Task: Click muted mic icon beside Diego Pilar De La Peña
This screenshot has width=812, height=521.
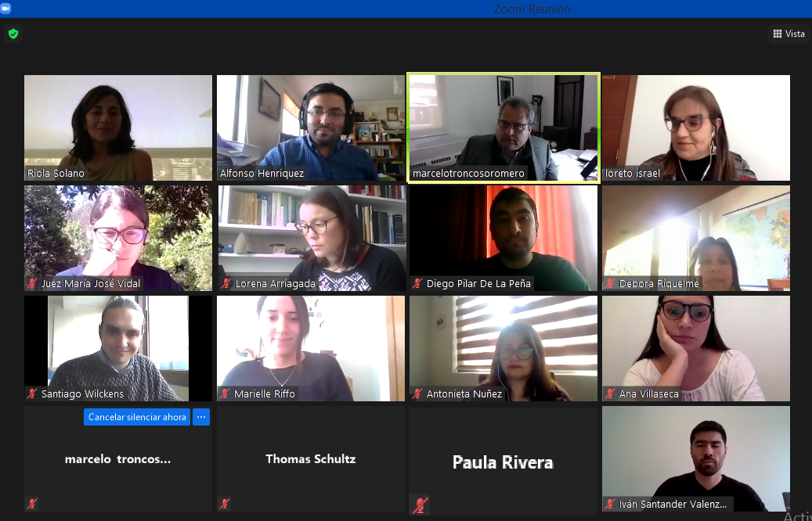Action: [417, 283]
